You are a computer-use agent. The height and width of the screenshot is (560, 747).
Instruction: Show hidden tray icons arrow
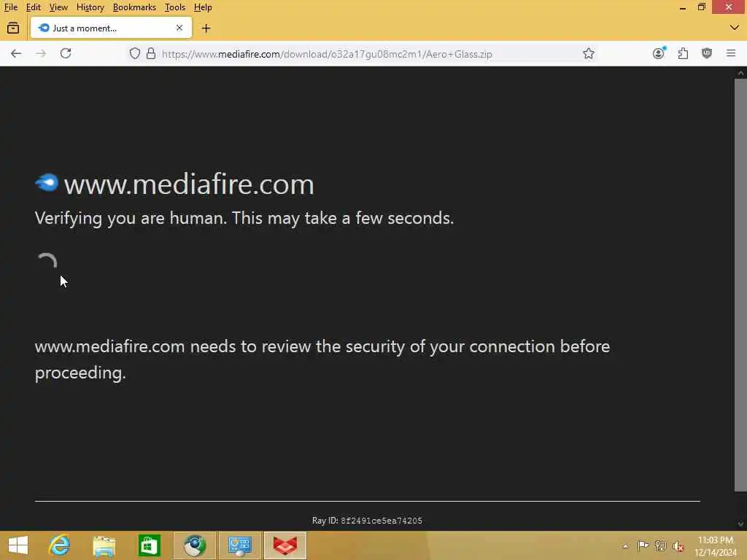point(625,545)
